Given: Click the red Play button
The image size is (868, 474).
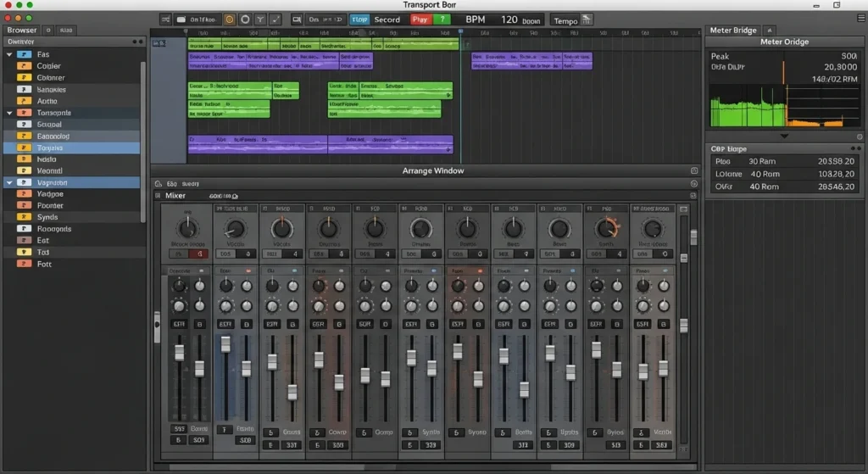Looking at the screenshot, I should [420, 20].
